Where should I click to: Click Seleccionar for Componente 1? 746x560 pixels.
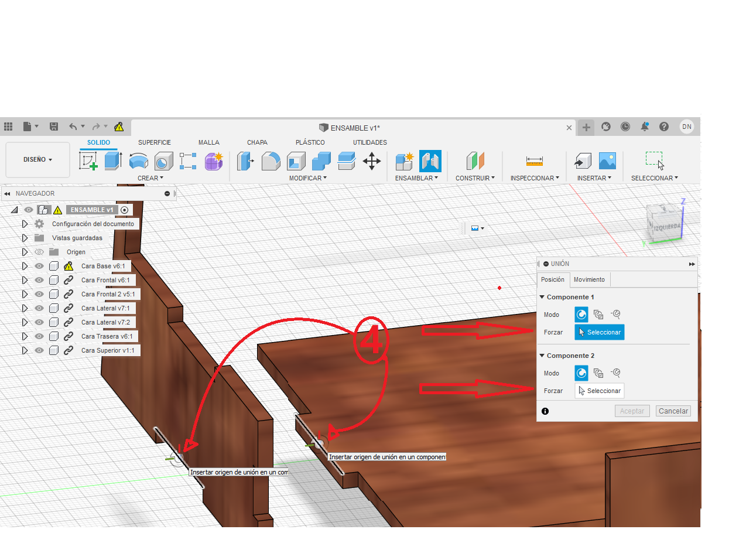pos(599,332)
